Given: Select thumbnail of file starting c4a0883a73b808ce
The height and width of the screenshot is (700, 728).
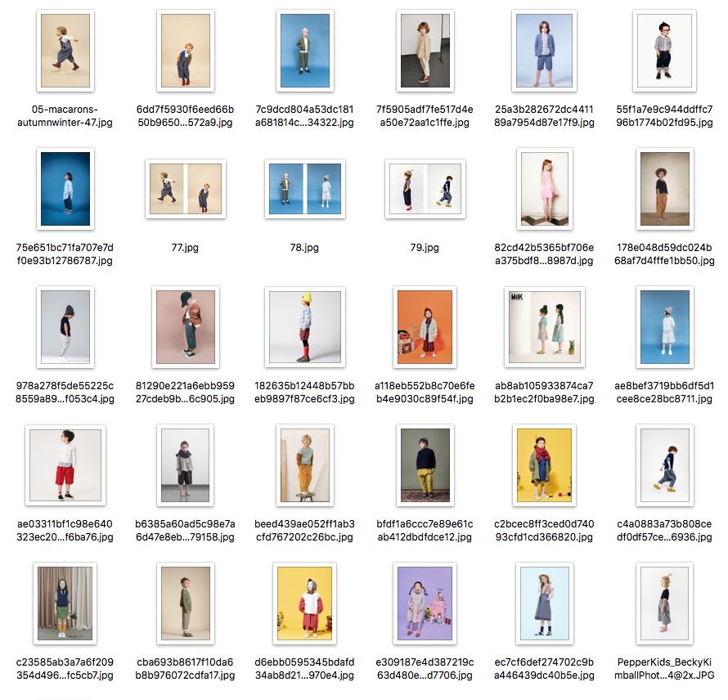Looking at the screenshot, I should (664, 465).
